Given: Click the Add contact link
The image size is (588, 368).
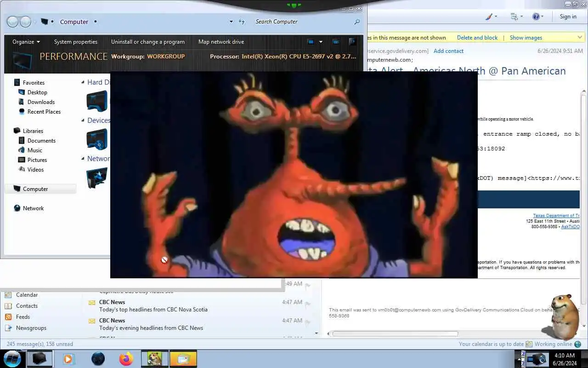Looking at the screenshot, I should [x=448, y=51].
